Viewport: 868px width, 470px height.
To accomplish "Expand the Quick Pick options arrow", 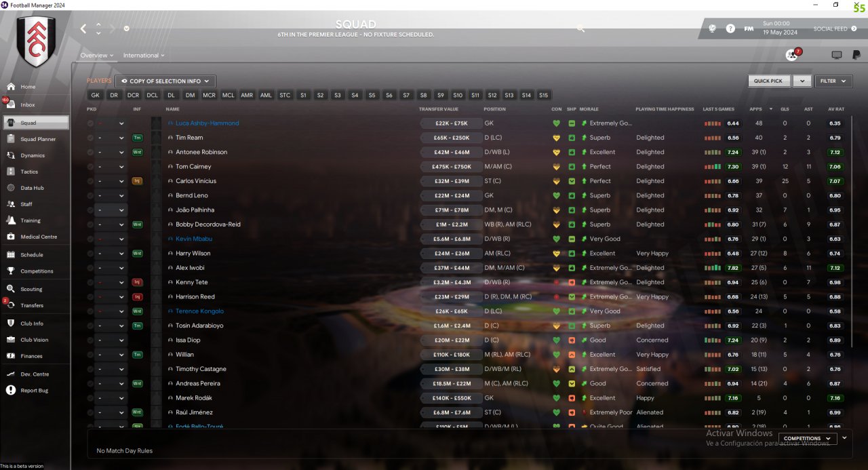I will pyautogui.click(x=802, y=81).
